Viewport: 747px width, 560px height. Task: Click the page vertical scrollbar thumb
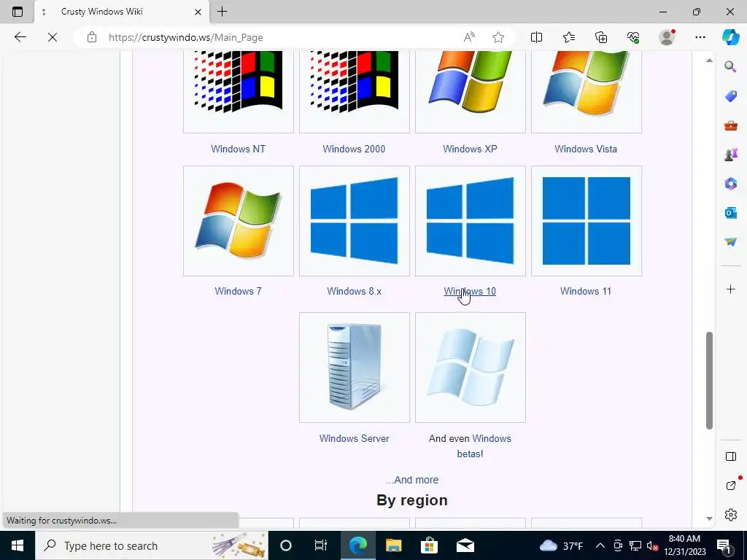click(x=709, y=381)
